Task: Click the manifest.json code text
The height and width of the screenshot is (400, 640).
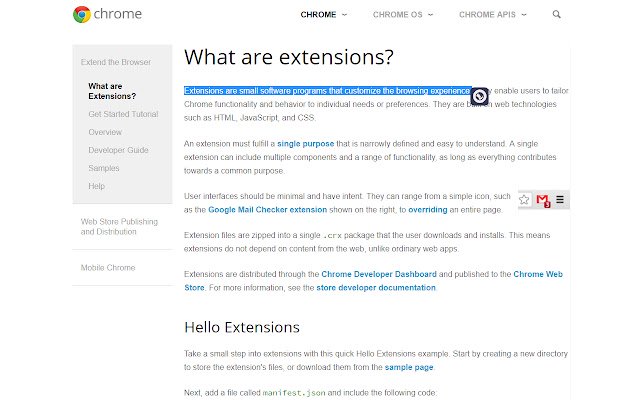Action: click(x=294, y=393)
